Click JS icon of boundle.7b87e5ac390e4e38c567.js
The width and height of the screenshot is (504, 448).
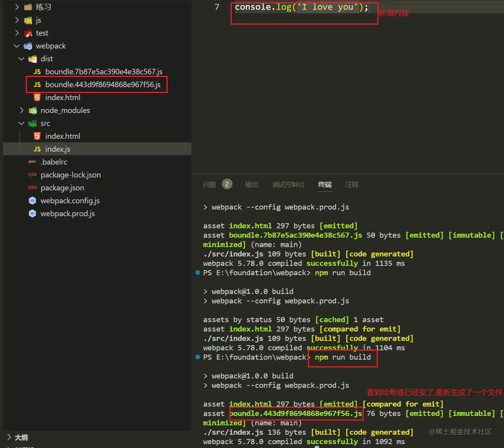click(37, 72)
